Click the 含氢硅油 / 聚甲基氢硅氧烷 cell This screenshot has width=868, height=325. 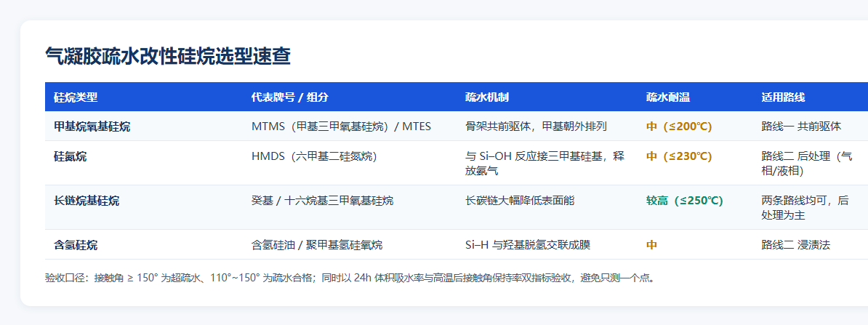(x=317, y=245)
